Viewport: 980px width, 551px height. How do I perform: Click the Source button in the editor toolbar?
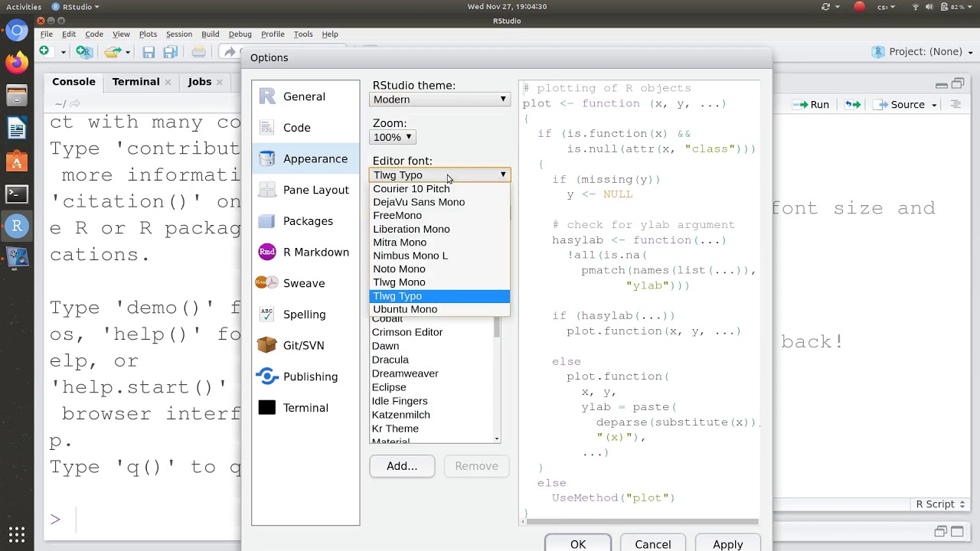[x=900, y=104]
